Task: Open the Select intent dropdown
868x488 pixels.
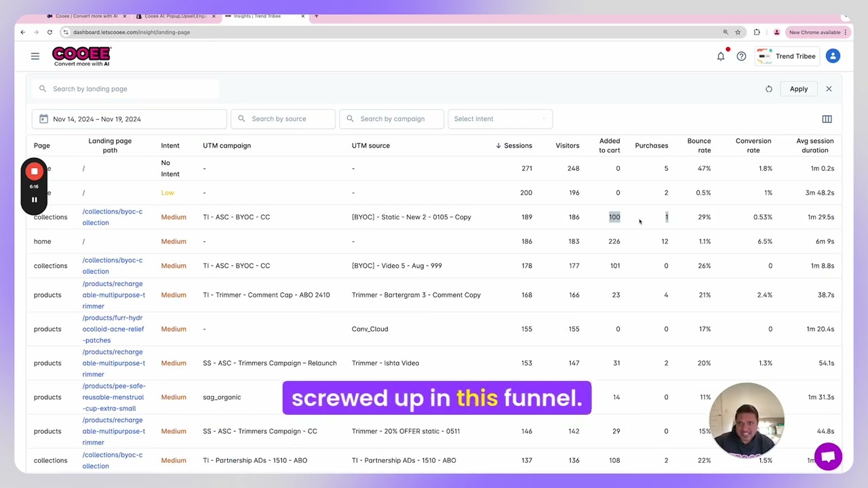Action: coord(500,119)
